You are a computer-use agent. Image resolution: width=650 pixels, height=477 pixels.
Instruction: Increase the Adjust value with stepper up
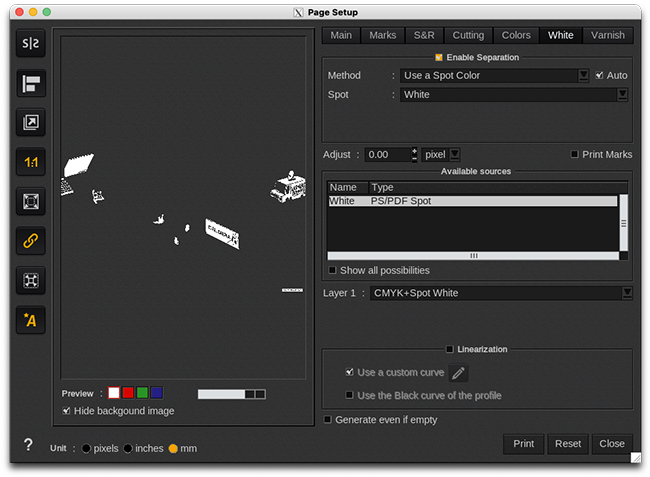[x=414, y=151]
